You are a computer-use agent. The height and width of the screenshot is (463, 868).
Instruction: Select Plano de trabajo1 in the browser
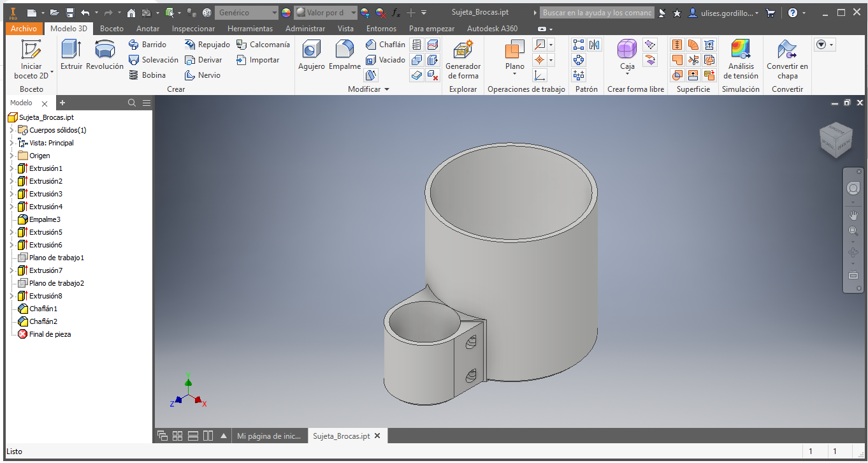click(51, 258)
